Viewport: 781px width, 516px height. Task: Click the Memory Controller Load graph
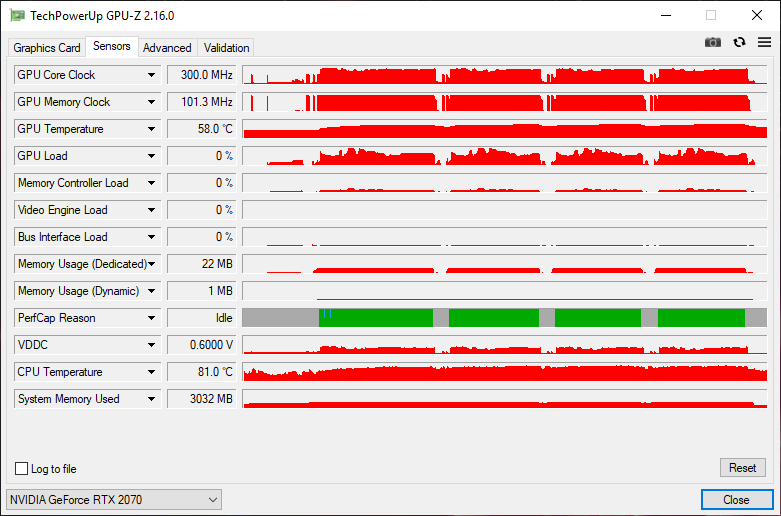pos(505,183)
